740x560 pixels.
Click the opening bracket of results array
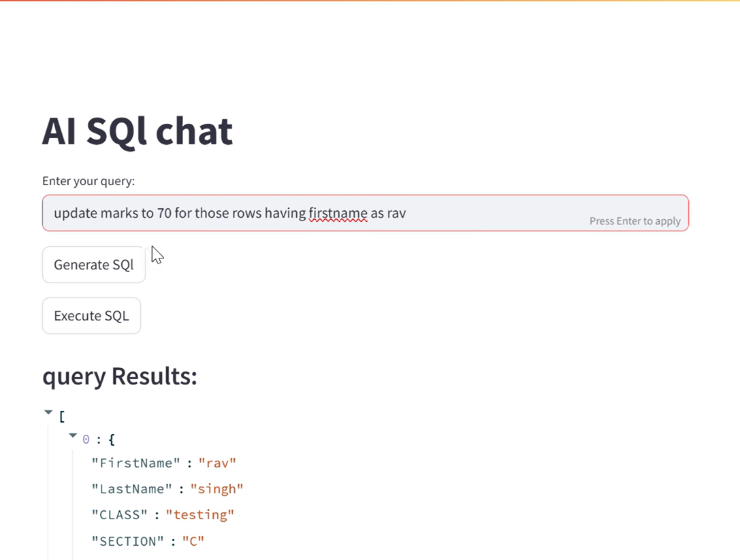62,416
